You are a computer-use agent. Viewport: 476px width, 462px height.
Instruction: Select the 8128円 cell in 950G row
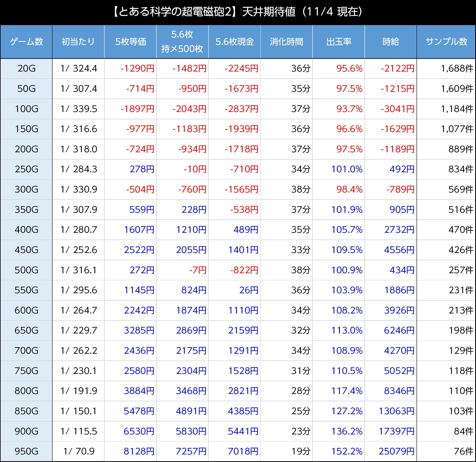[x=139, y=451]
